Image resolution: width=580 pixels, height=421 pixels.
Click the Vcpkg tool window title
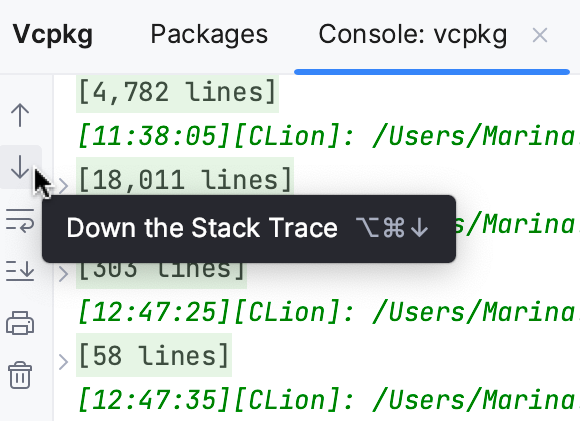pos(53,35)
